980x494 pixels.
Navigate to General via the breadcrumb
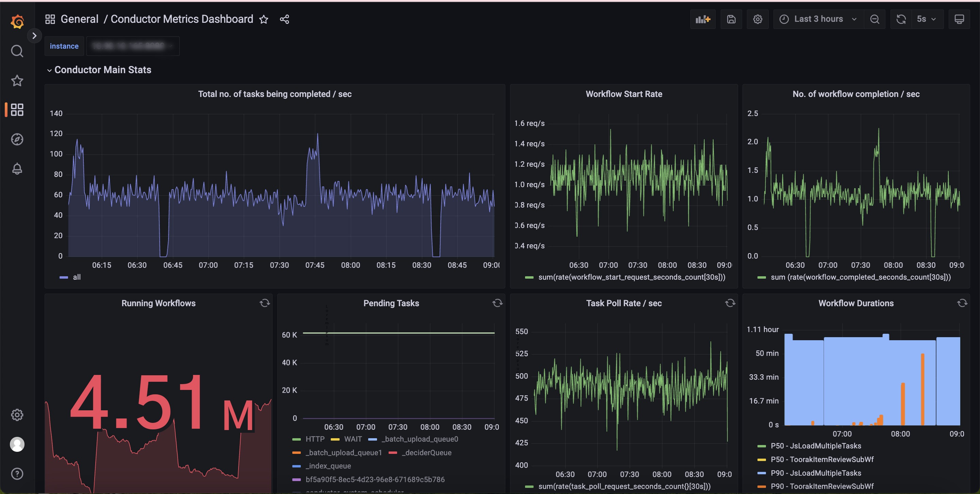pyautogui.click(x=80, y=19)
